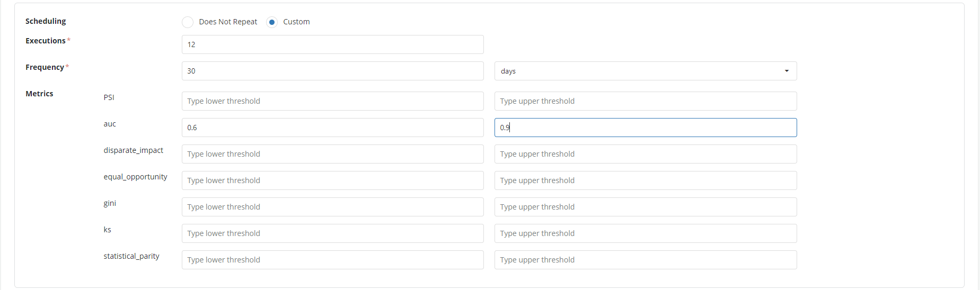Viewport: 980px width, 290px height.
Task: Click the Executions input field
Action: coord(332,44)
